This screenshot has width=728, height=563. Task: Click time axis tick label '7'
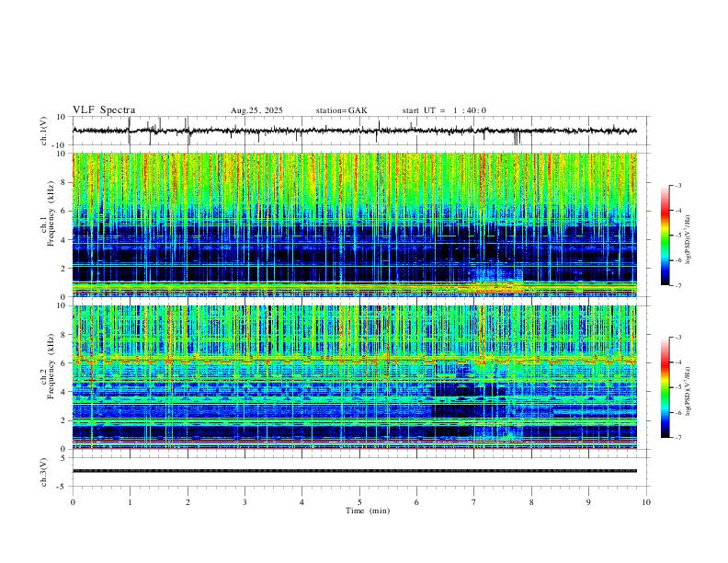tap(474, 502)
